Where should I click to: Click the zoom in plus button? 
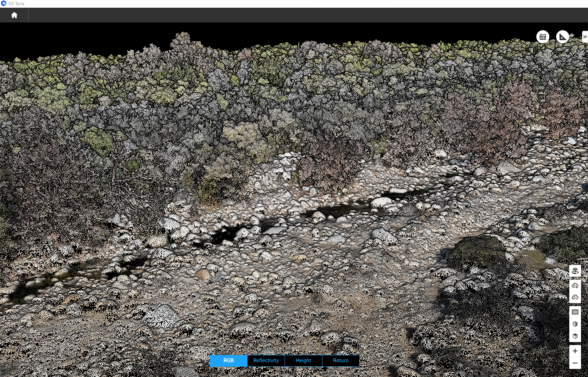[575, 351]
